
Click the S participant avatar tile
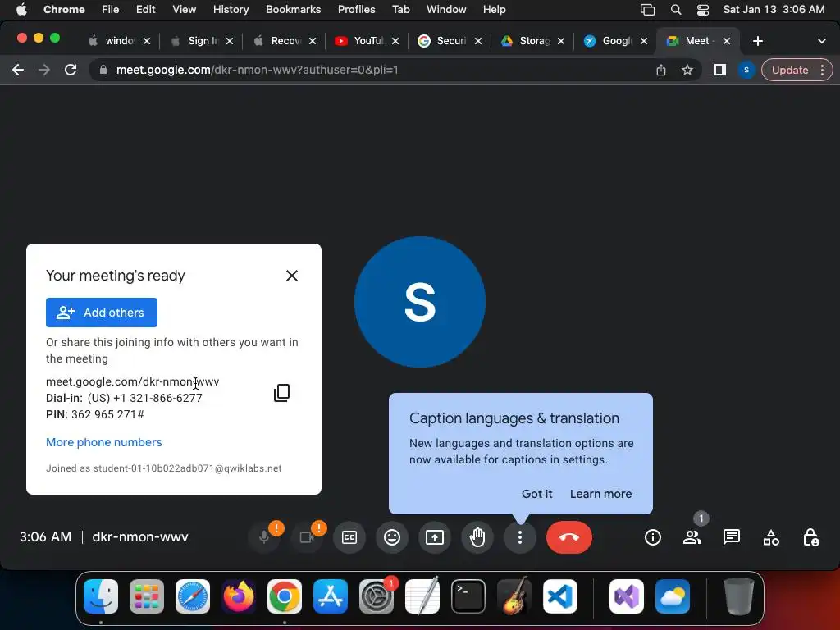(420, 302)
